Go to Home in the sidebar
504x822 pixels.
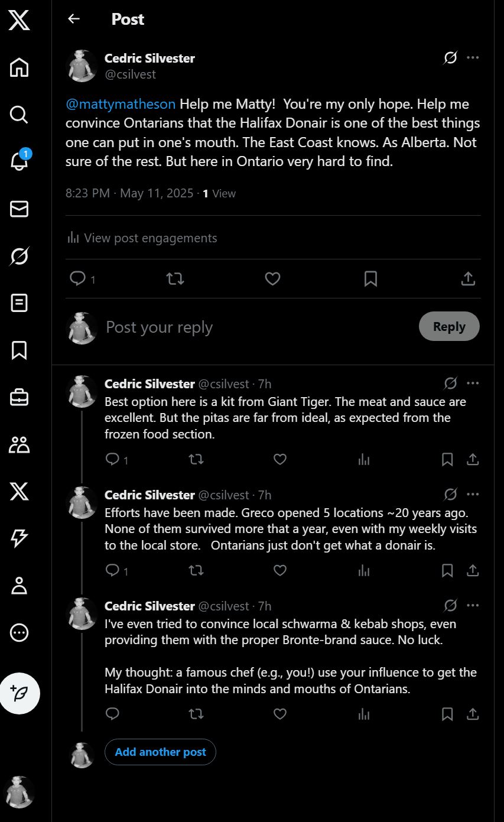(19, 67)
